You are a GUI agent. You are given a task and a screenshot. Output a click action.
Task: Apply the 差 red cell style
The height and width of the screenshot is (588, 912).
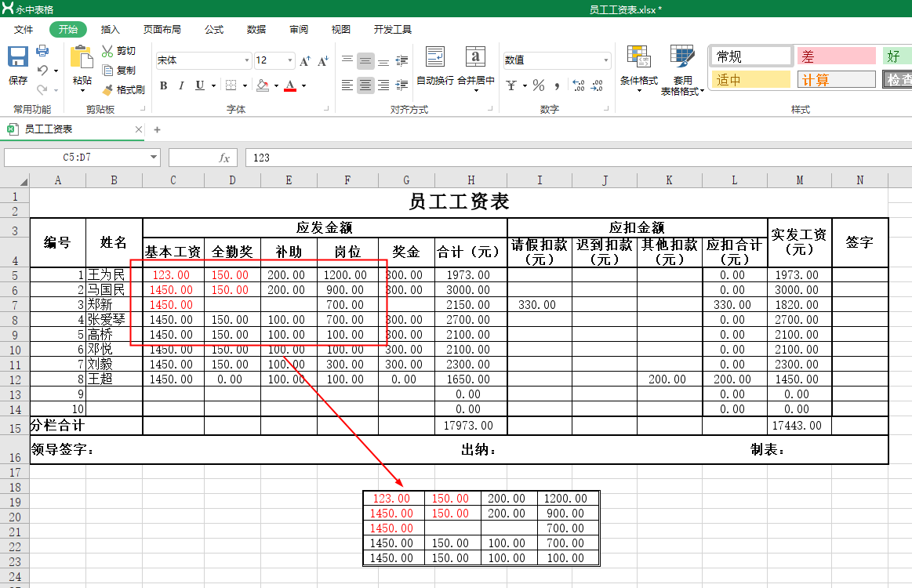click(x=835, y=55)
